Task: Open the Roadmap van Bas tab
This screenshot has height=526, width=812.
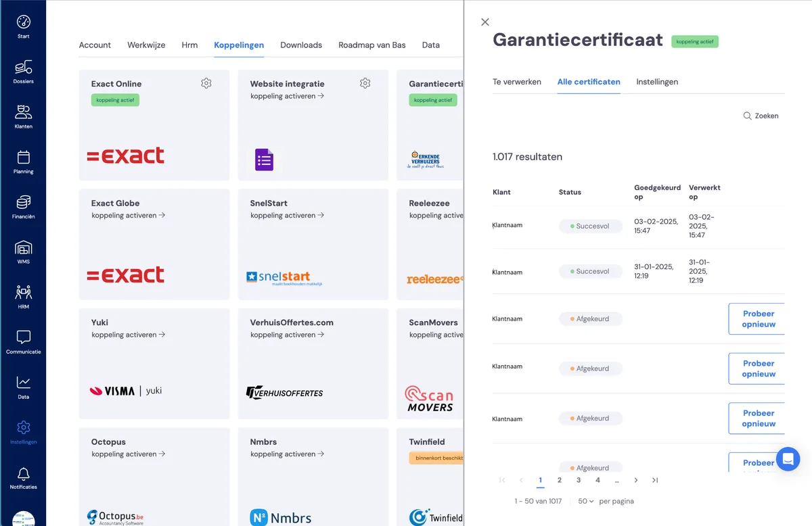Action: (x=372, y=45)
